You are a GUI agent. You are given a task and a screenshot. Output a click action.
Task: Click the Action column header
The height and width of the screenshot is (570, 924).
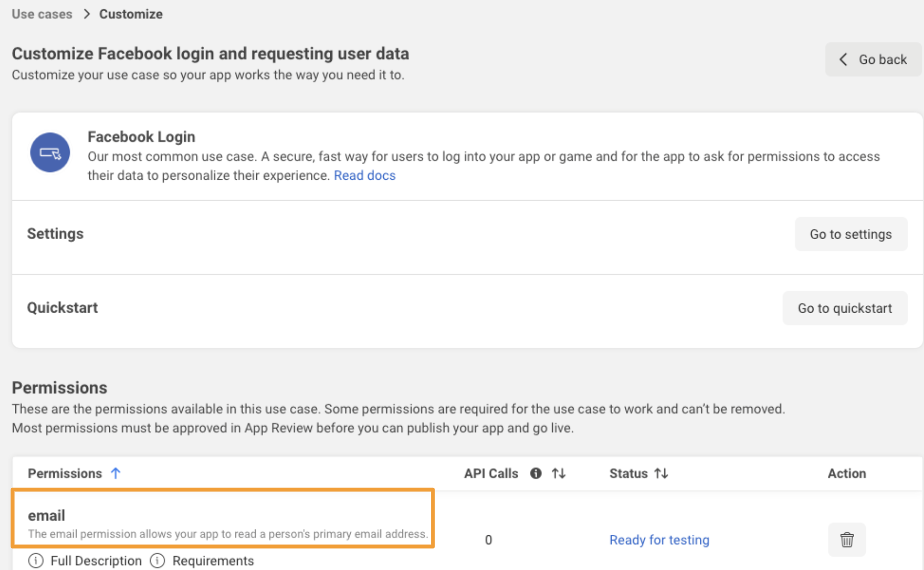click(846, 473)
